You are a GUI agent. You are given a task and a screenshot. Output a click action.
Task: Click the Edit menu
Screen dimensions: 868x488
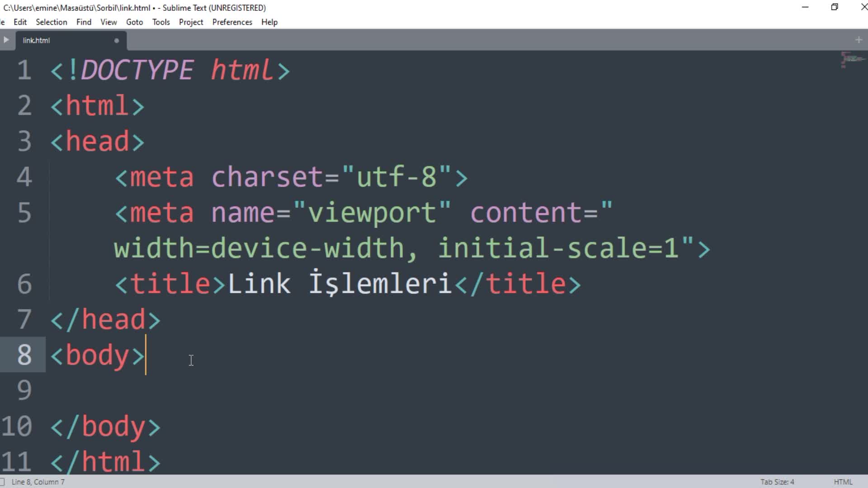[20, 22]
